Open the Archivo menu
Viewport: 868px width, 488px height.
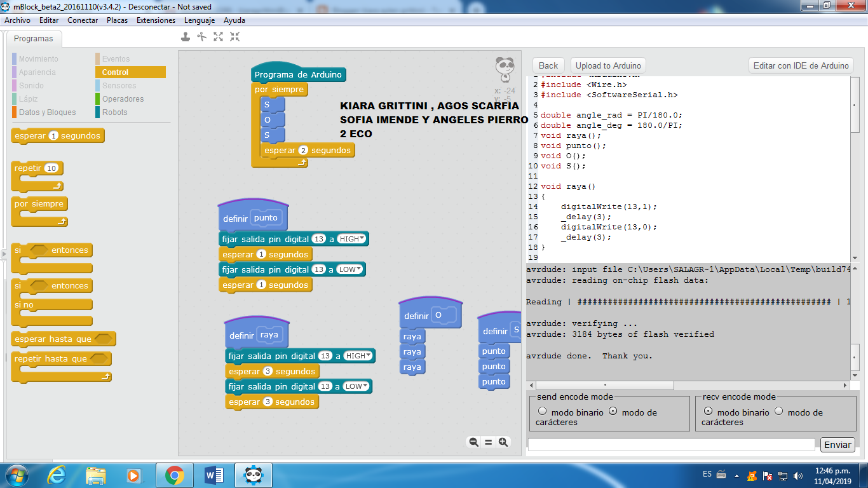[17, 20]
